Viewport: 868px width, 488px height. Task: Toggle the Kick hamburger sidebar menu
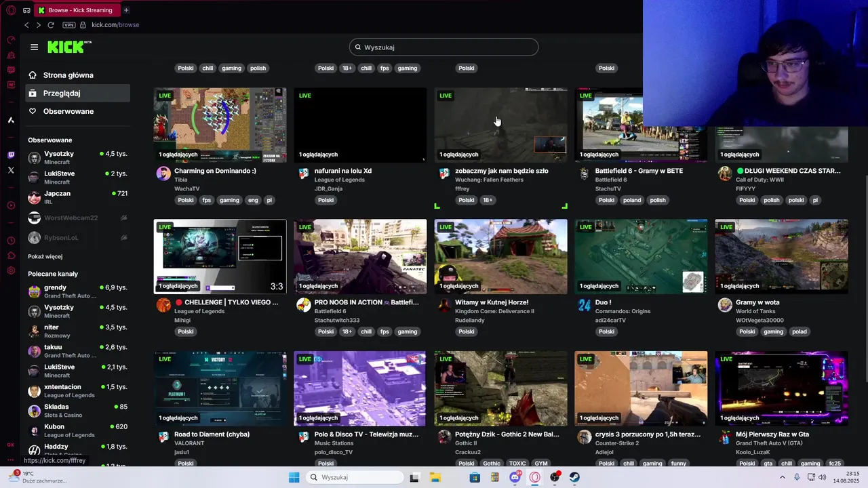34,47
